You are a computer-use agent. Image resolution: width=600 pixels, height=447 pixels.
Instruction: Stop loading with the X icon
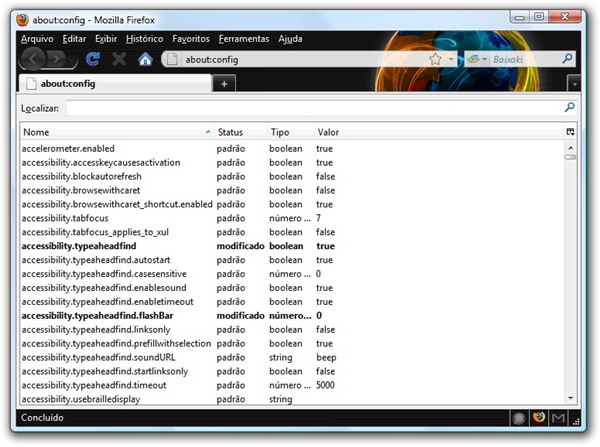119,59
